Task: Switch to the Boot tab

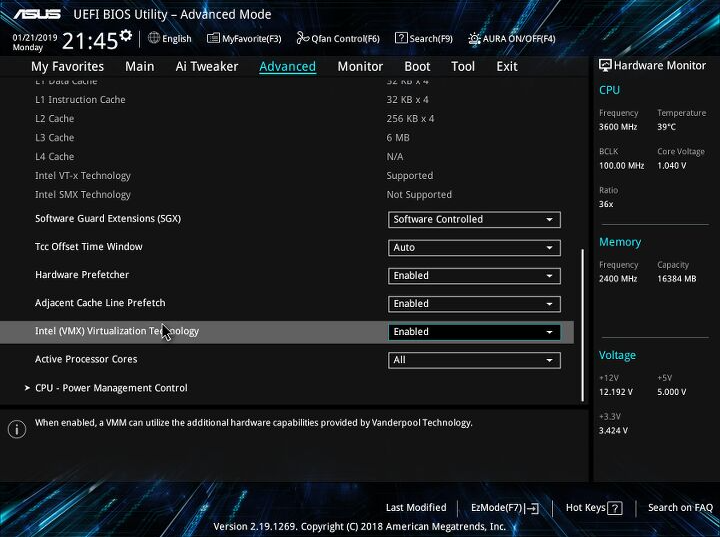Action: pyautogui.click(x=417, y=66)
